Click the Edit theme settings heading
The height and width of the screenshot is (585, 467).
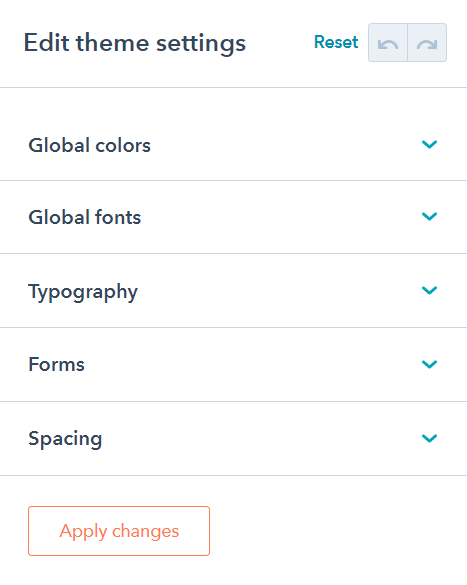pos(135,43)
